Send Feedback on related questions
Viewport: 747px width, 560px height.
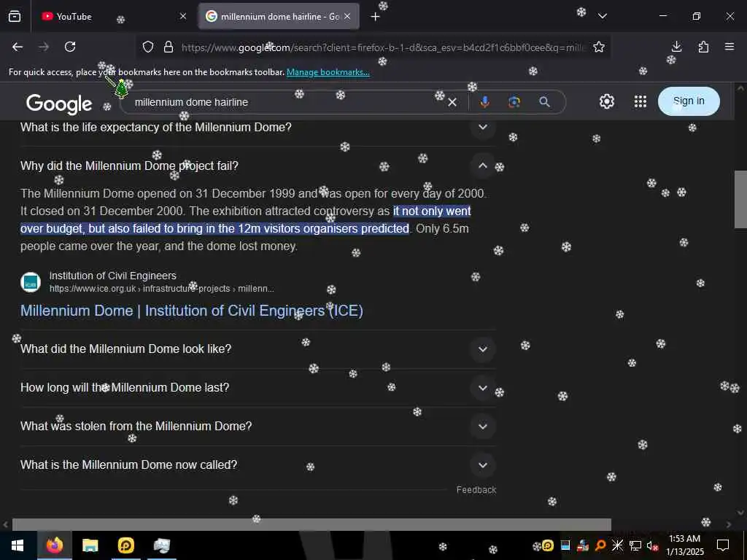(x=476, y=490)
